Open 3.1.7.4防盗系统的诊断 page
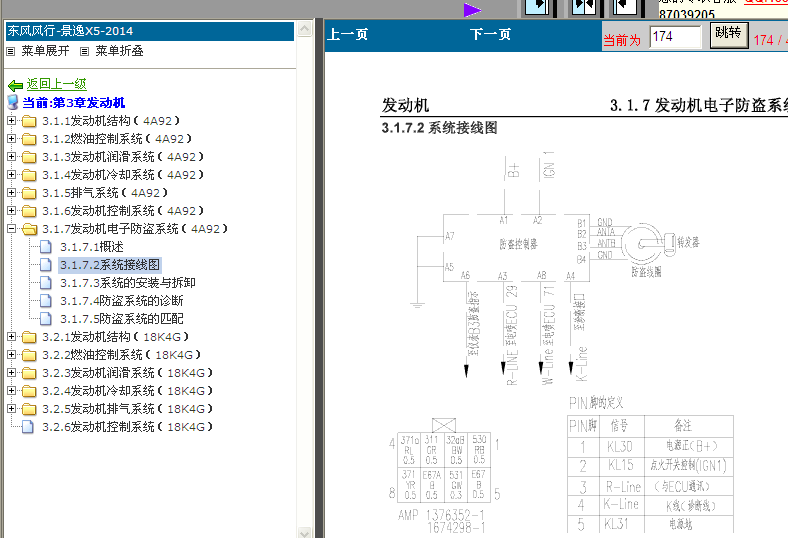788x538 pixels. [x=122, y=301]
